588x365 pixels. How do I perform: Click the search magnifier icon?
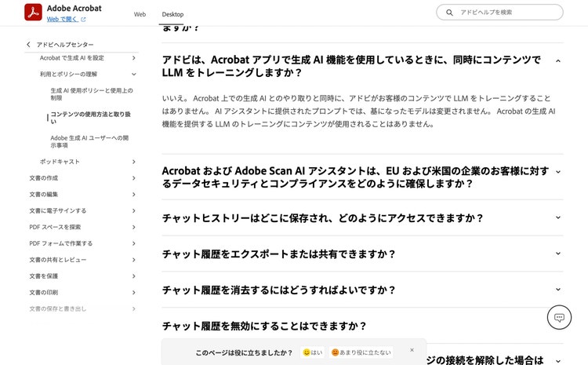[449, 13]
